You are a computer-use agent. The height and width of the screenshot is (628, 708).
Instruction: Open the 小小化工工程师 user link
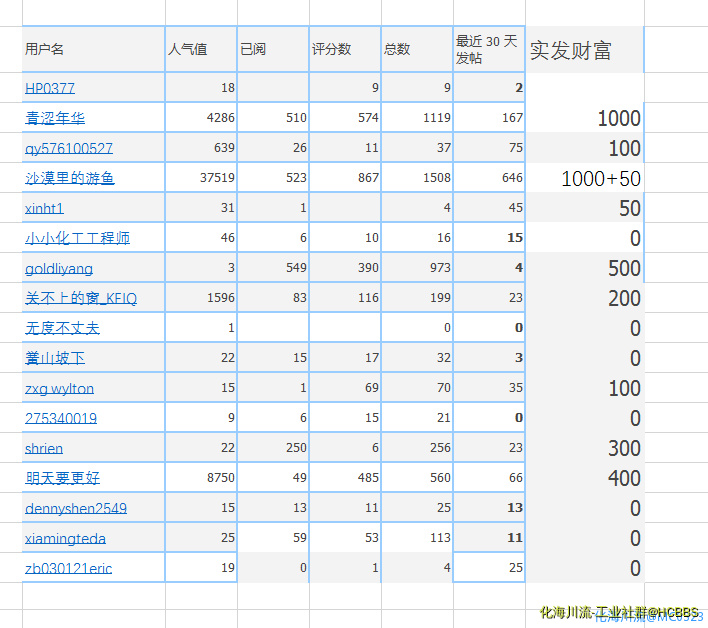[77, 238]
